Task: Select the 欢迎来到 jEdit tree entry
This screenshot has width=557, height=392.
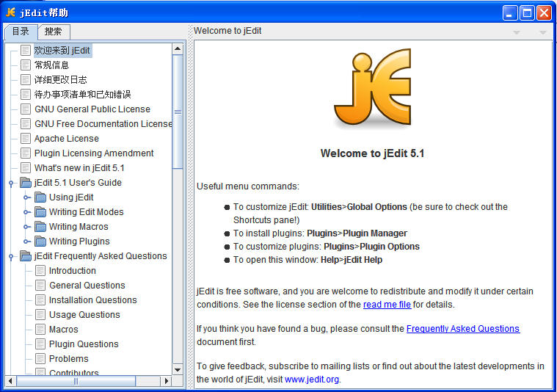Action: (62, 51)
